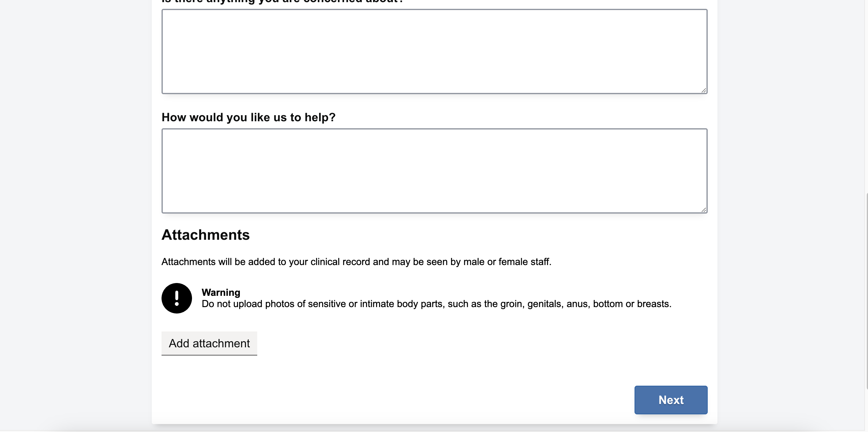Click the cut-off concerns question label
Image resolution: width=868 pixels, height=432 pixels.
coord(282,2)
